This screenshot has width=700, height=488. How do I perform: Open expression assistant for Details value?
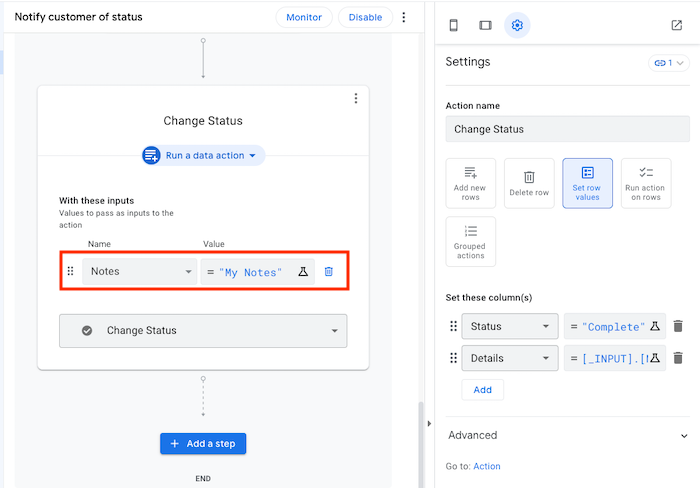pos(655,358)
